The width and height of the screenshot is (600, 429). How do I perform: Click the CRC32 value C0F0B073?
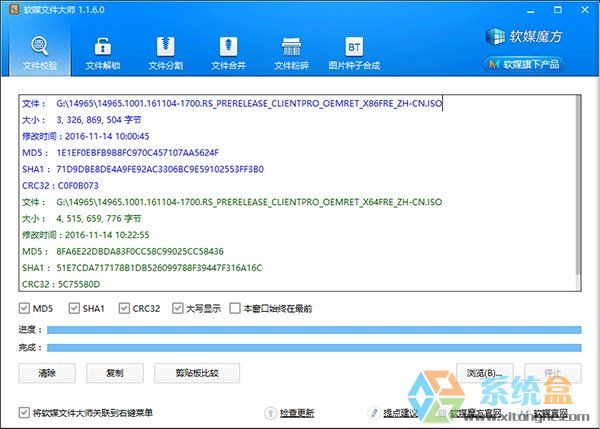[x=78, y=186]
